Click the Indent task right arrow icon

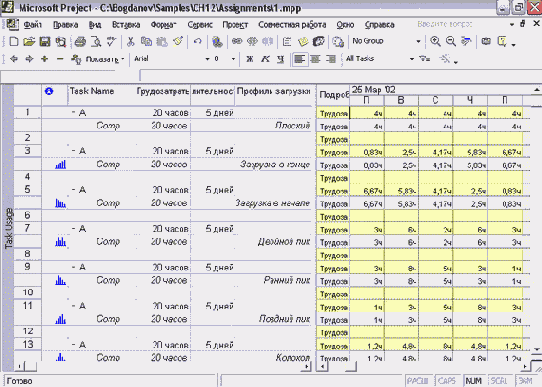pos(29,59)
